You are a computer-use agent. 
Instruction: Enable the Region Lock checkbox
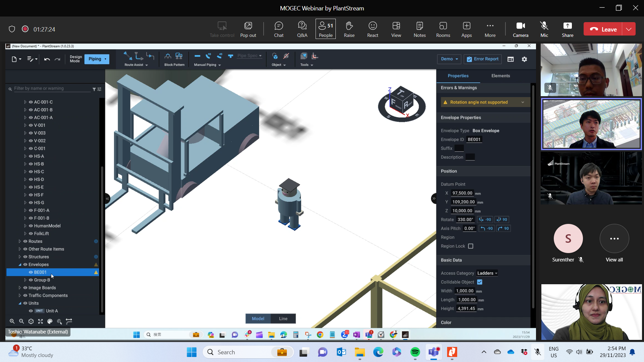471,246
